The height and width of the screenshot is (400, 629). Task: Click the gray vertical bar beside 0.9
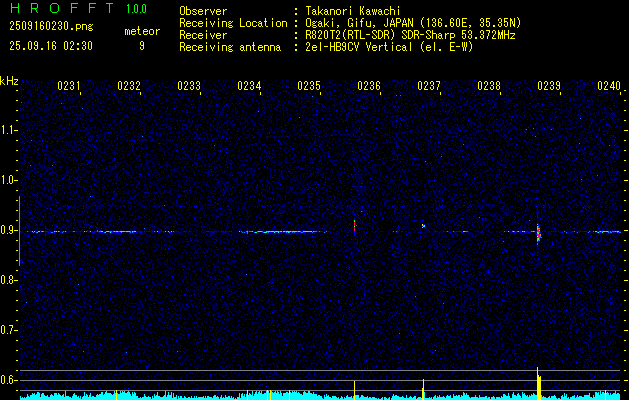20,231
